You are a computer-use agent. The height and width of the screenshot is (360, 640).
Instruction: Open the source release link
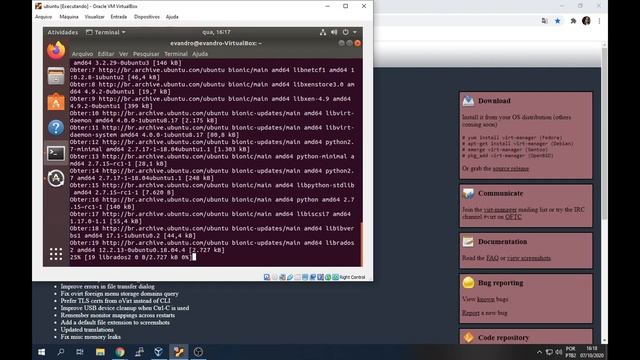click(511, 169)
